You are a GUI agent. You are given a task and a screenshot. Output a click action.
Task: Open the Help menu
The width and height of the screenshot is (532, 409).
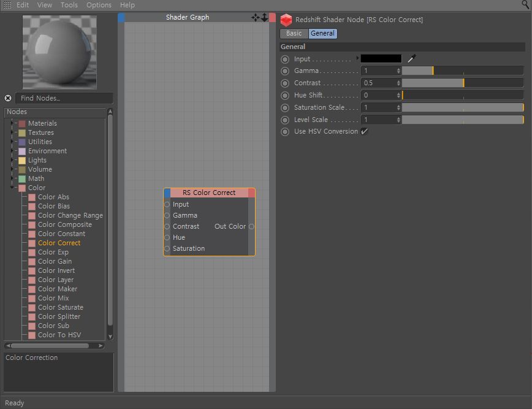click(x=127, y=5)
